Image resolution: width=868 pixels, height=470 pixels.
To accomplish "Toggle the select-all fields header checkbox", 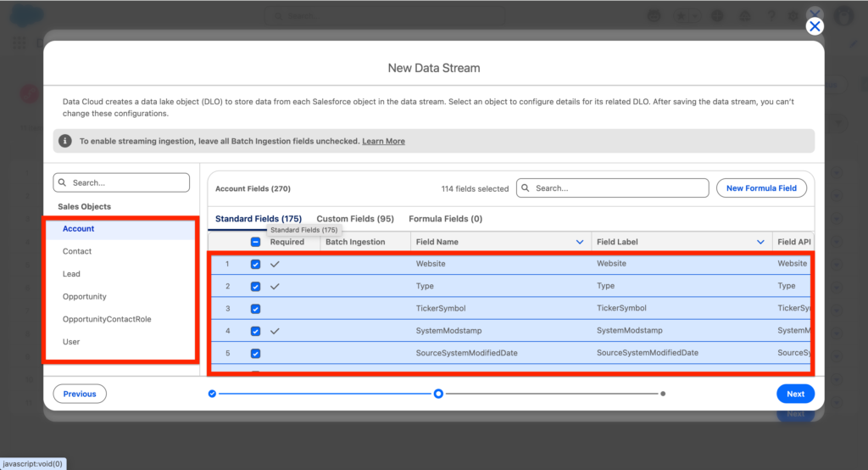I will pos(255,242).
